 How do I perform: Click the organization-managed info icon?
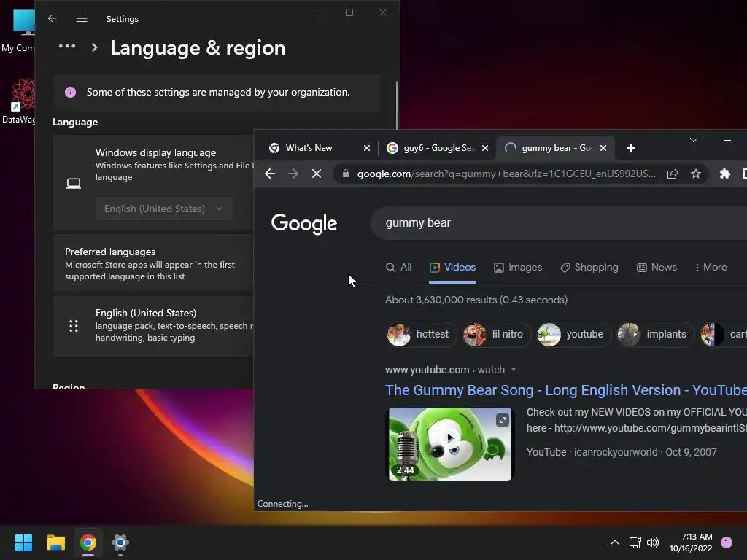click(x=70, y=93)
